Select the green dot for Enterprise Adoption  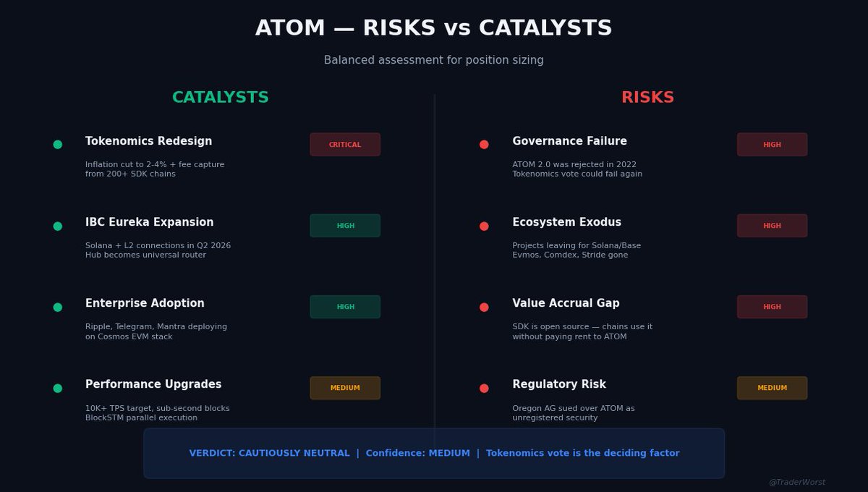pos(57,307)
